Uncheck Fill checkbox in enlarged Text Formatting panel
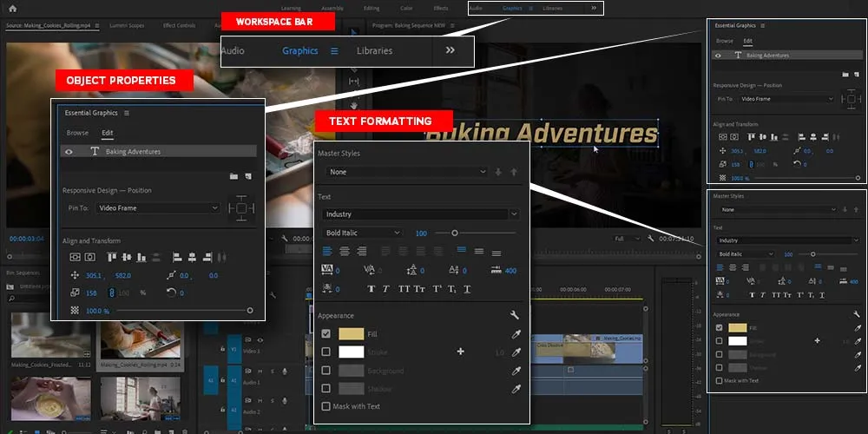Screen dimensions: 868x434 click(326, 334)
